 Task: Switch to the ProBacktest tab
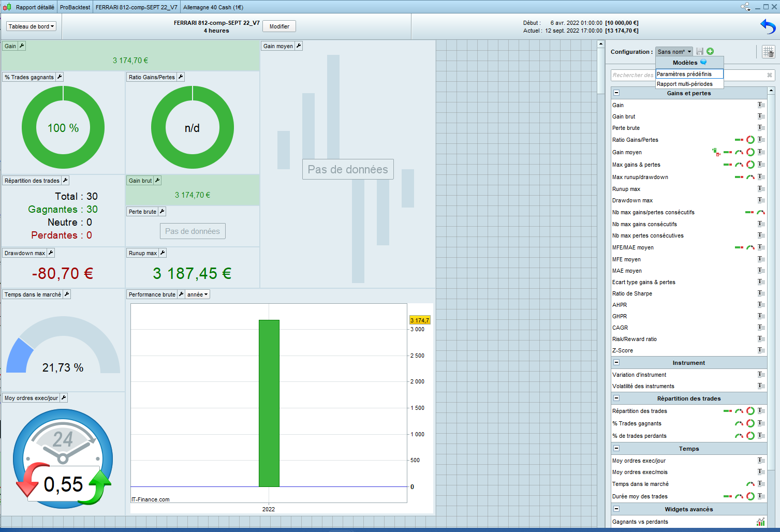75,7
